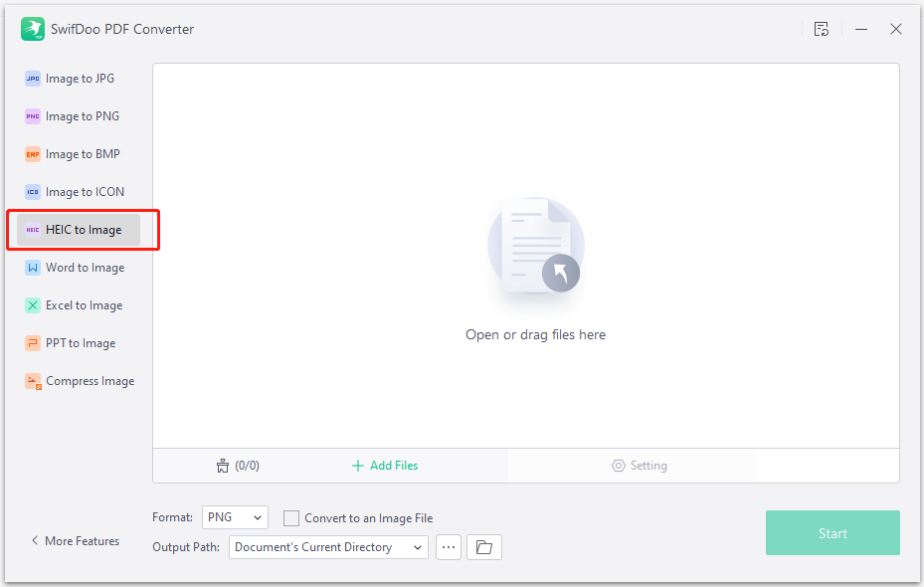This screenshot has height=587, width=924.
Task: Click the Word icon beside Word to Image
Action: (x=33, y=268)
